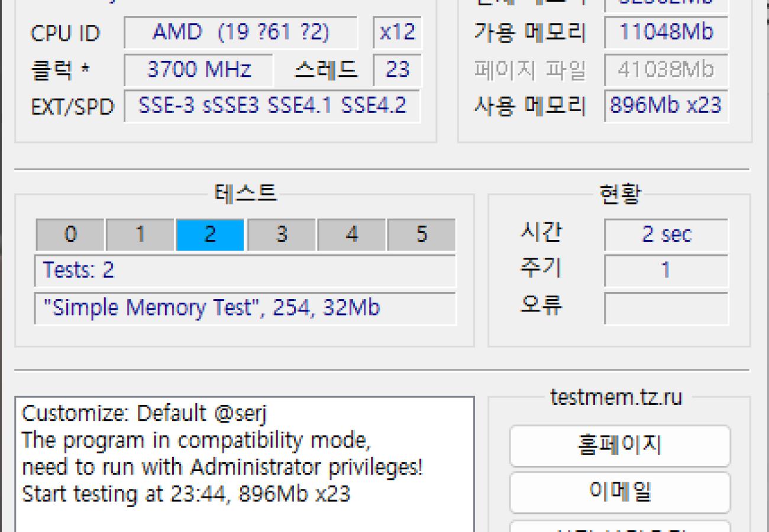
Task: Click the Tests: 2 configuration field
Action: click(x=245, y=271)
